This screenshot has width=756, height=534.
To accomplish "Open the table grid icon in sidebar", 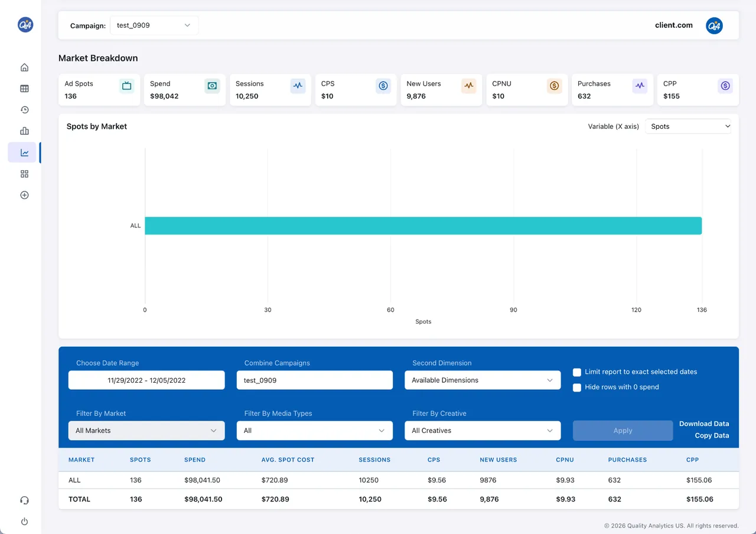I will [x=24, y=89].
